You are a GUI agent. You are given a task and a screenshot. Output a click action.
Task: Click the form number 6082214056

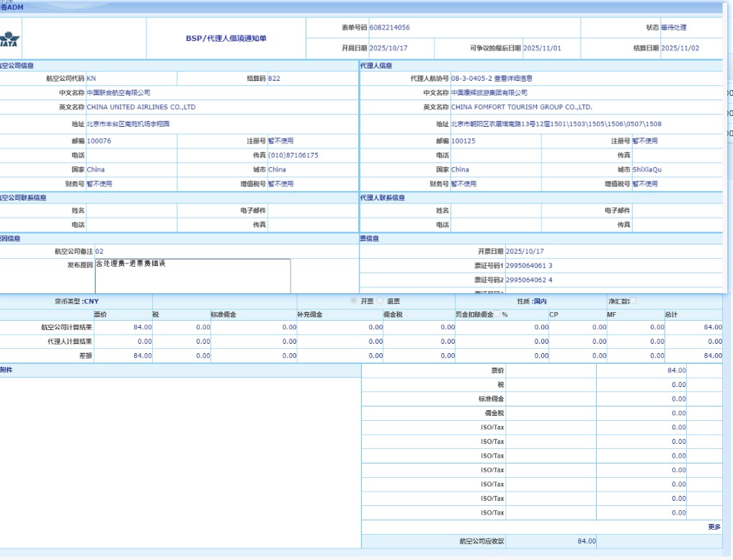click(x=389, y=27)
